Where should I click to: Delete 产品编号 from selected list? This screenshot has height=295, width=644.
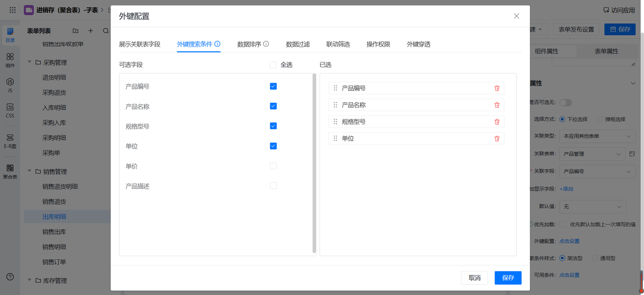(497, 88)
